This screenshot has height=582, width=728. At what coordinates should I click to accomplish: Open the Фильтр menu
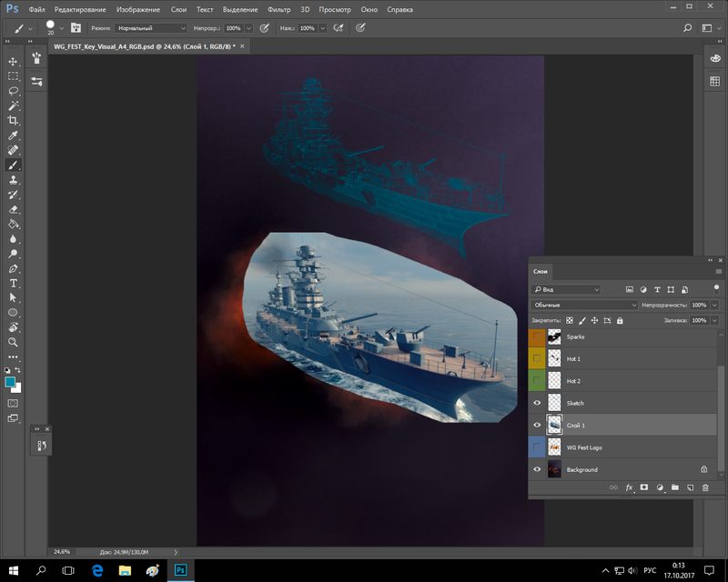pyautogui.click(x=279, y=9)
